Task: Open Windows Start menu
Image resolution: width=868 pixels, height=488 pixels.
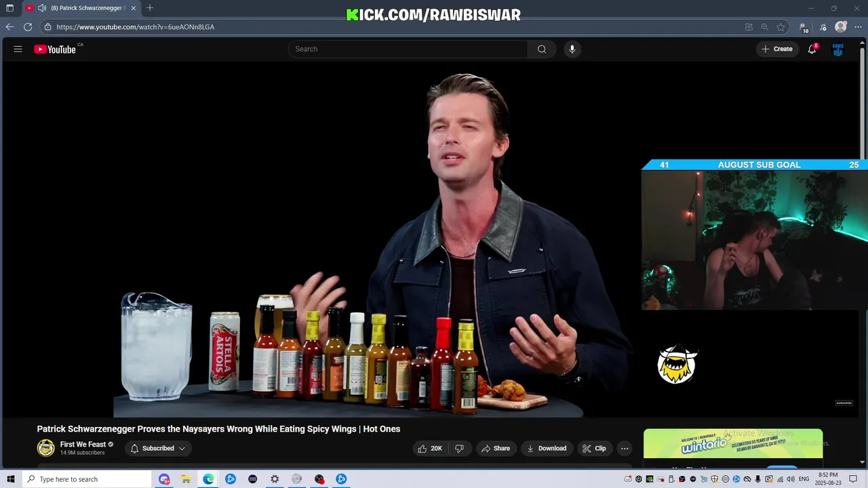Action: (x=10, y=479)
